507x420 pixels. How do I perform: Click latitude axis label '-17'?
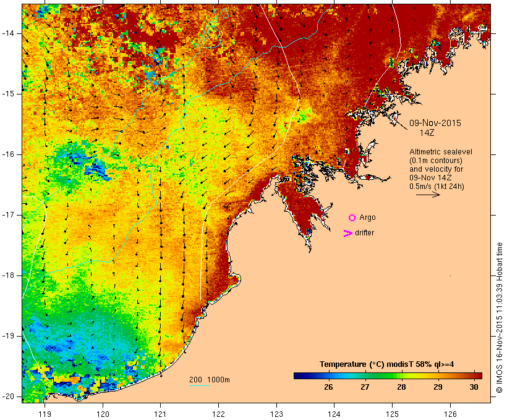[x=8, y=215]
